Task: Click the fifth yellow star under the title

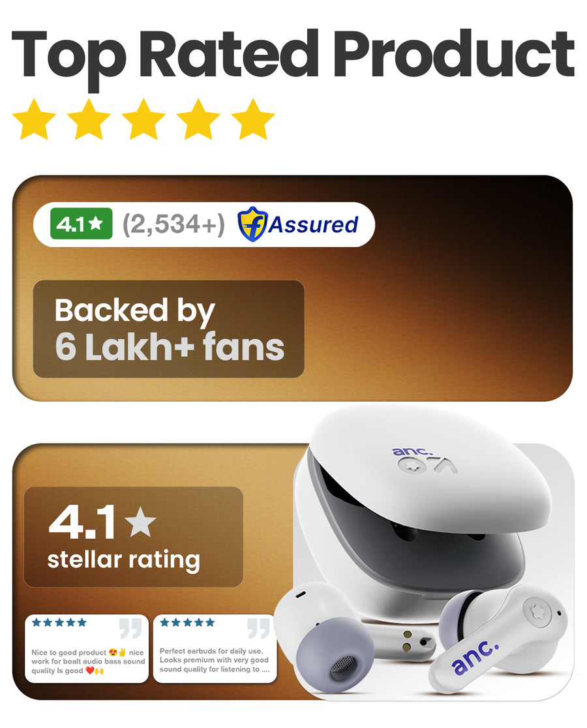Action: [253, 119]
